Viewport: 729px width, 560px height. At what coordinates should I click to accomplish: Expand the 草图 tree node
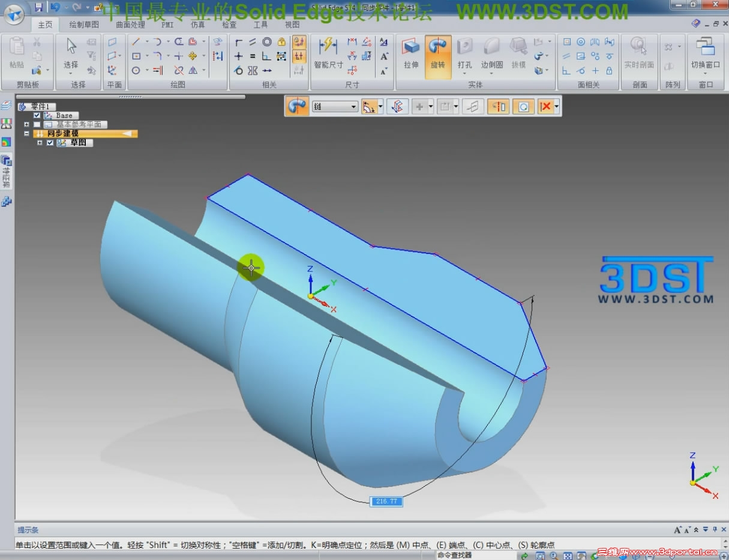click(40, 143)
